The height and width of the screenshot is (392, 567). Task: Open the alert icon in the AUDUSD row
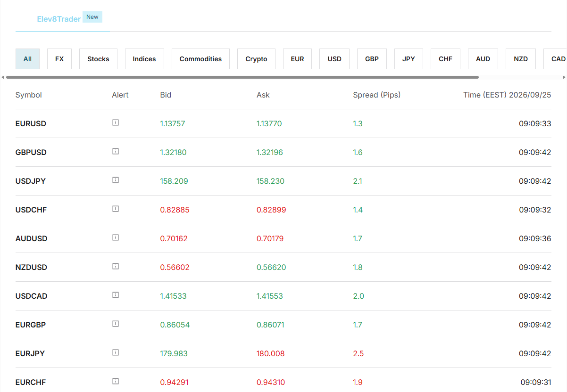pos(116,237)
